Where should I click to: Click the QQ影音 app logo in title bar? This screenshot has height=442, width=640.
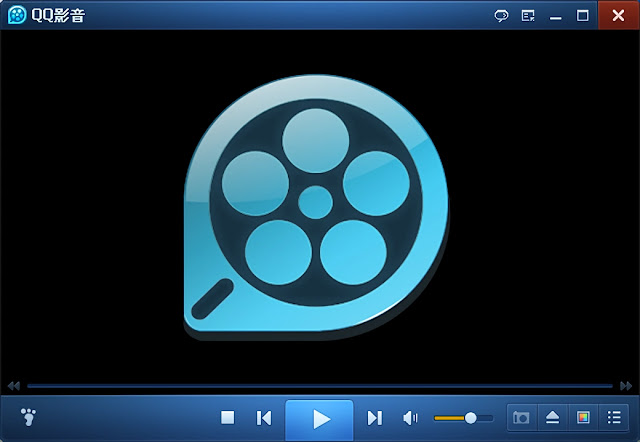tap(17, 15)
